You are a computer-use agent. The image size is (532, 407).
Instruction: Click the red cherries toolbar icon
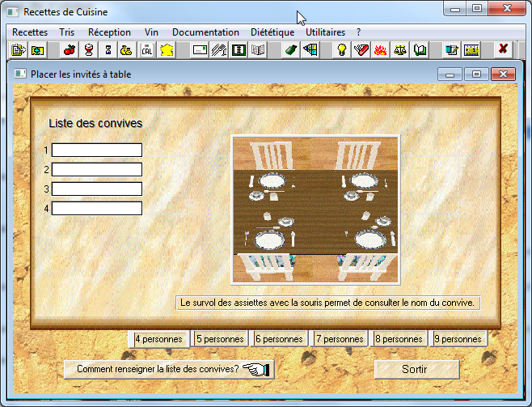click(70, 50)
